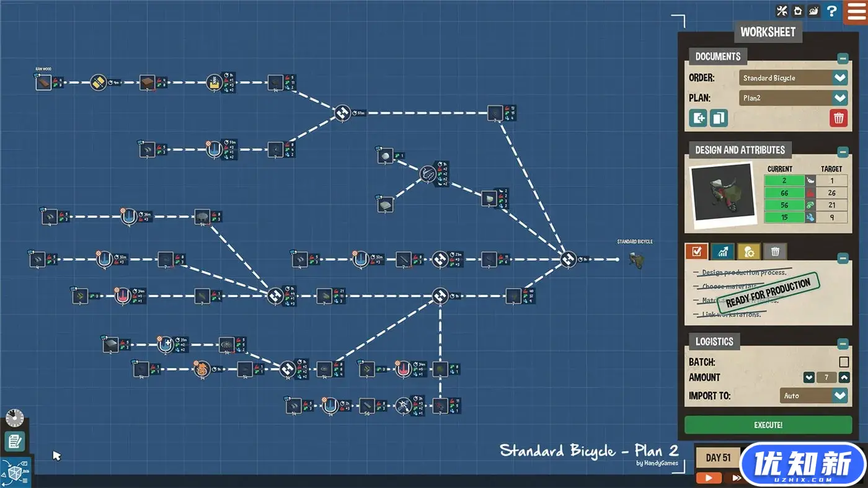Open the hamburger main menu

[x=856, y=12]
